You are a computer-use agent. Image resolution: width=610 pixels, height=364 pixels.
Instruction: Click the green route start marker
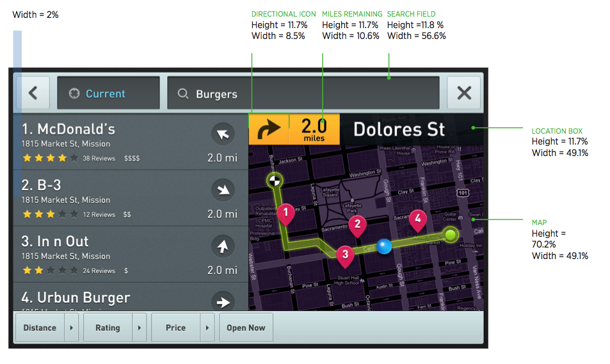coord(450,235)
